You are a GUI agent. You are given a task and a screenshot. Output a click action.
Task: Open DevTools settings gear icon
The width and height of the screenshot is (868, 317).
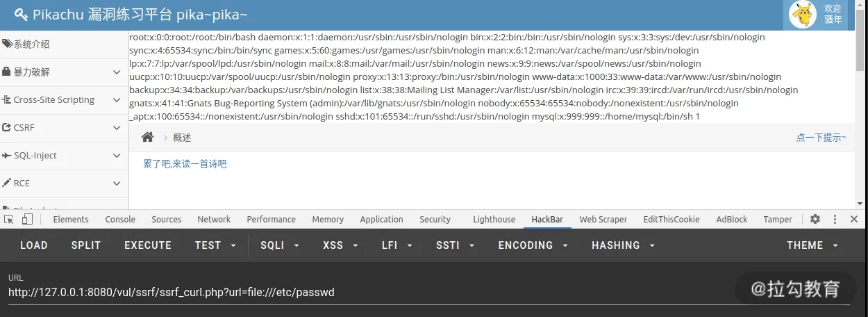tap(815, 219)
